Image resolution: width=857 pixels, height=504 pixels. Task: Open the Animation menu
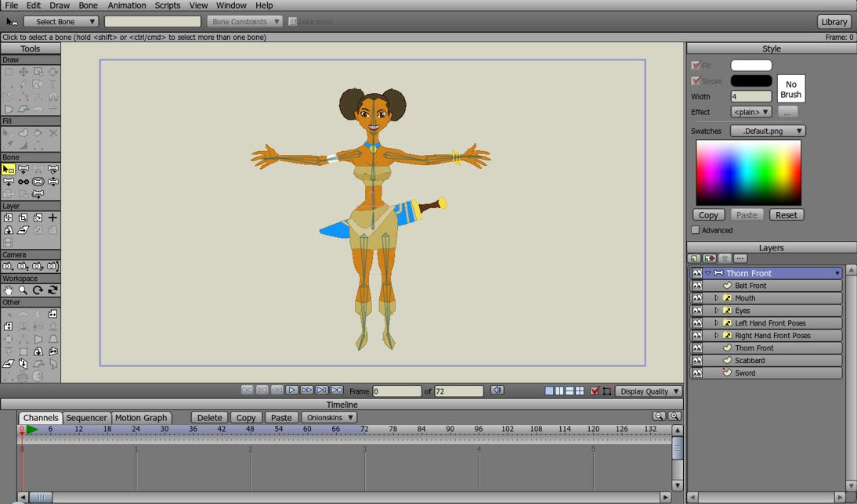[127, 5]
